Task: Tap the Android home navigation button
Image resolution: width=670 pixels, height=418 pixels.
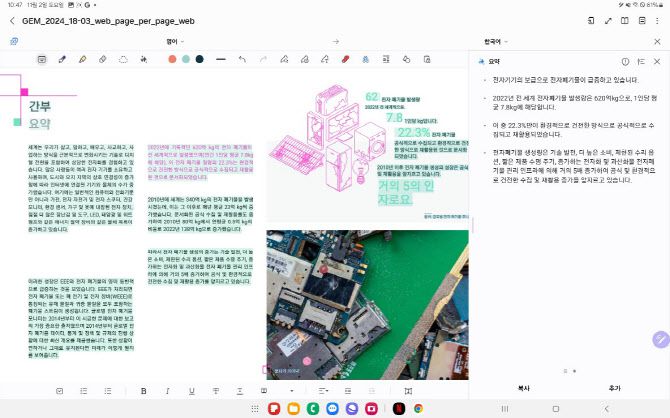Action: pos(555,409)
